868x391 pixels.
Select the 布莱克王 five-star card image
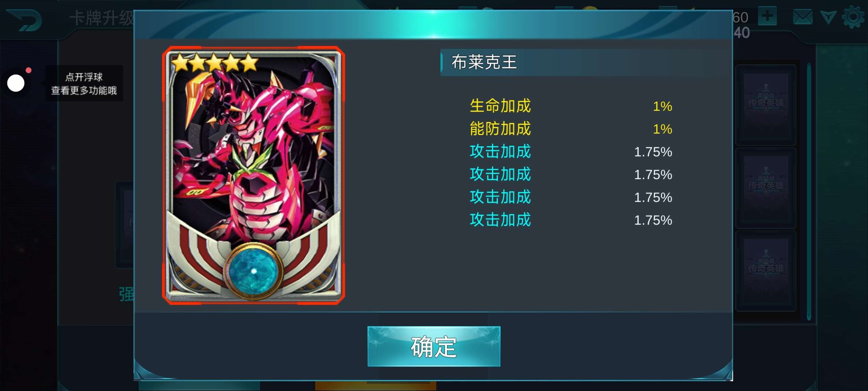pos(253,176)
